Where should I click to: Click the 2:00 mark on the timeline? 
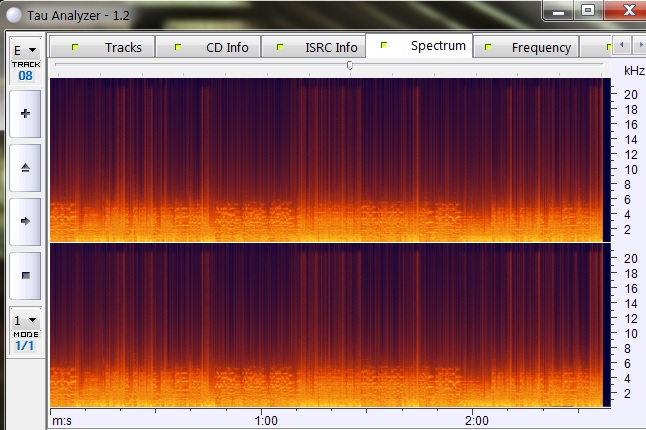pos(477,420)
